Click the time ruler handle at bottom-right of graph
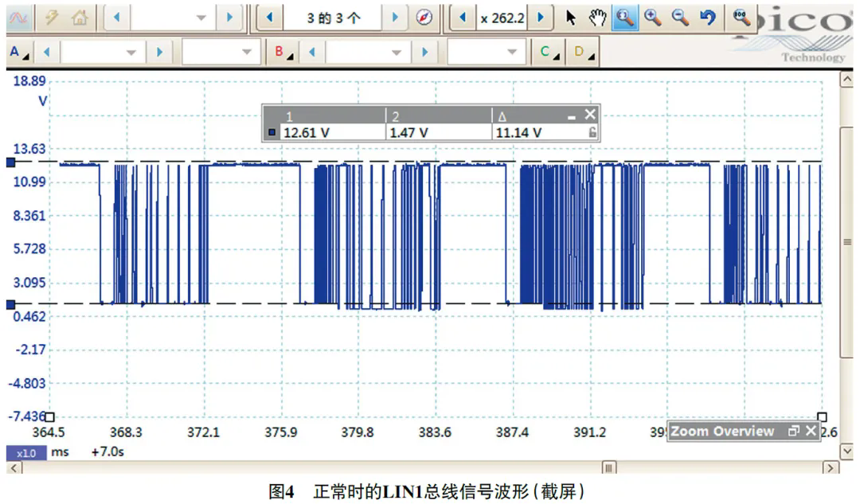 pyautogui.click(x=822, y=417)
